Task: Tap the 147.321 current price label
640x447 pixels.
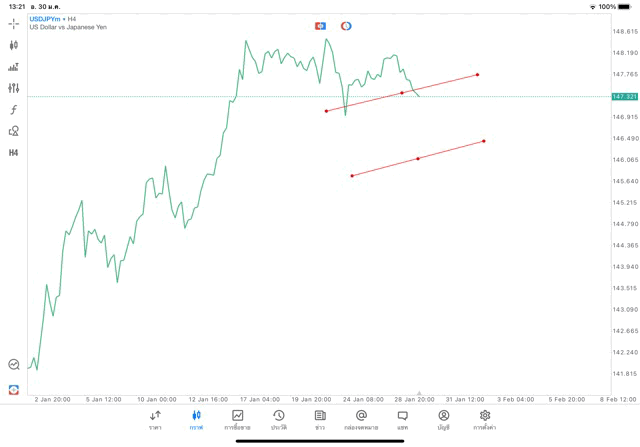Action: 623,97
